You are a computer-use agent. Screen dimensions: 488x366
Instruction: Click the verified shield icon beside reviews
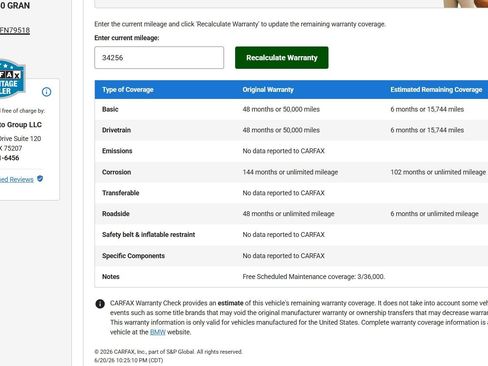[40, 179]
